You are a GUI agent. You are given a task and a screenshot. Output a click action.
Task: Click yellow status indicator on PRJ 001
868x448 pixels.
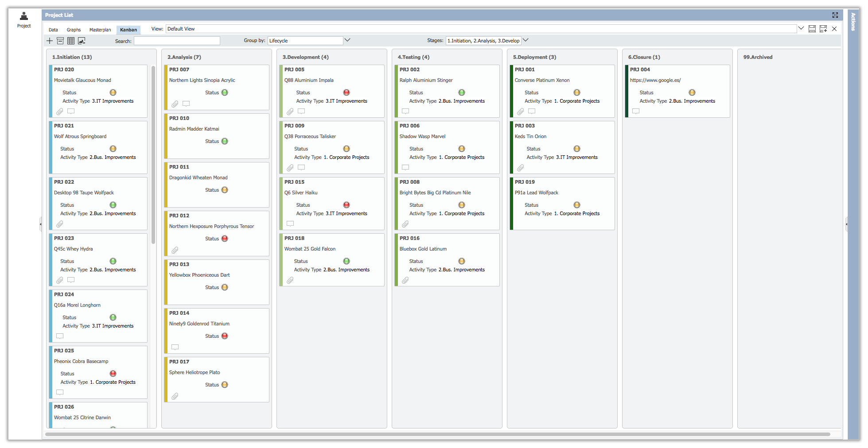coord(577,93)
